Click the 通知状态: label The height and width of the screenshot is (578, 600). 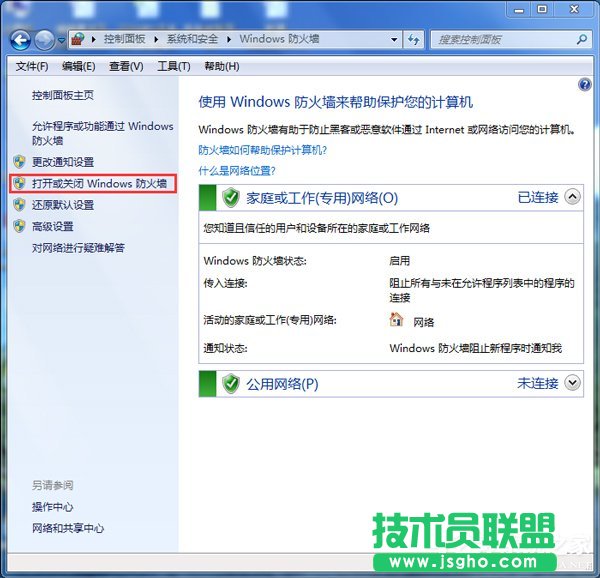click(225, 348)
